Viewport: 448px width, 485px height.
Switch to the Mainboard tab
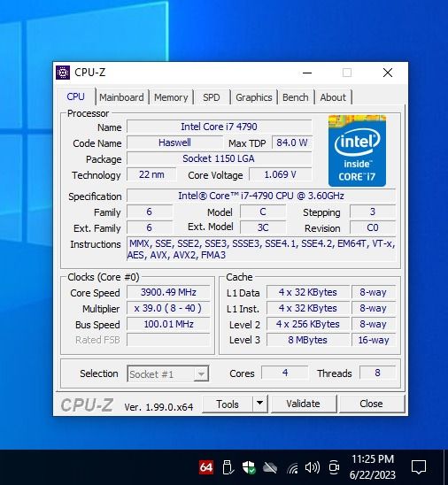point(121,97)
